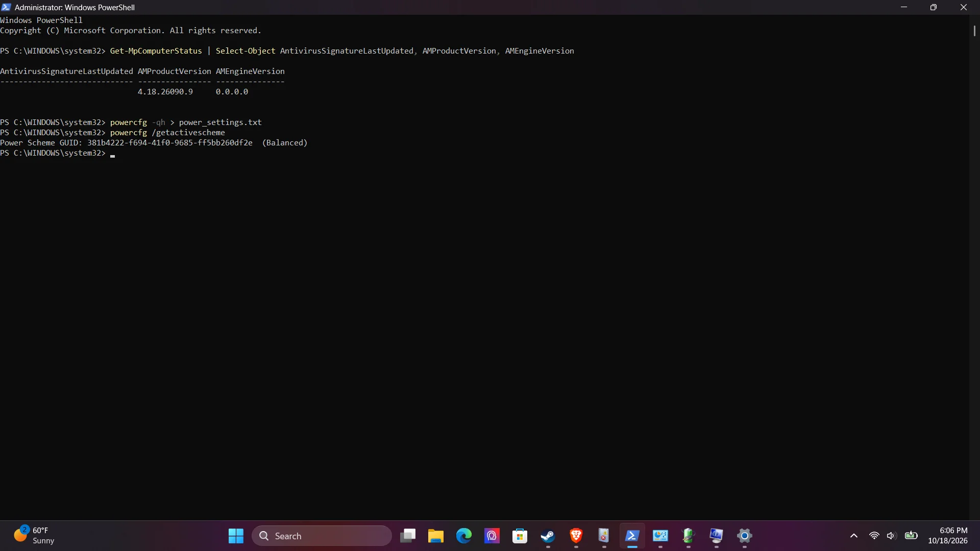Viewport: 980px width, 551px height.
Task: Switch to Steam in the taskbar
Action: pos(548,536)
